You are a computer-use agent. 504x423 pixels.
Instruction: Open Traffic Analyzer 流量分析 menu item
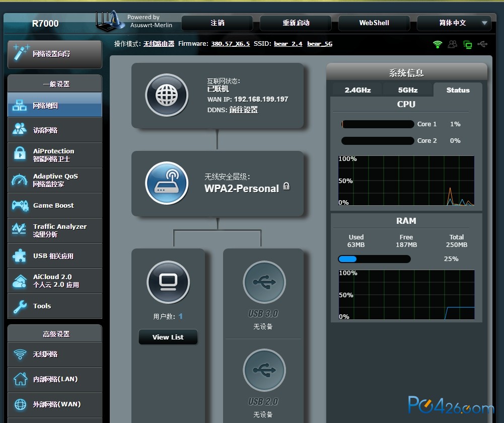coord(55,230)
